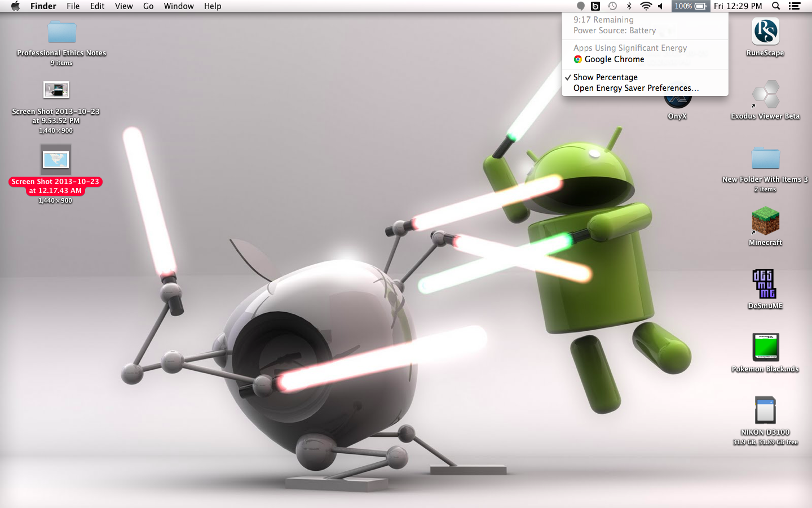The height and width of the screenshot is (508, 812).
Task: Select the Exodus Viewer Beta icon
Action: [765, 95]
